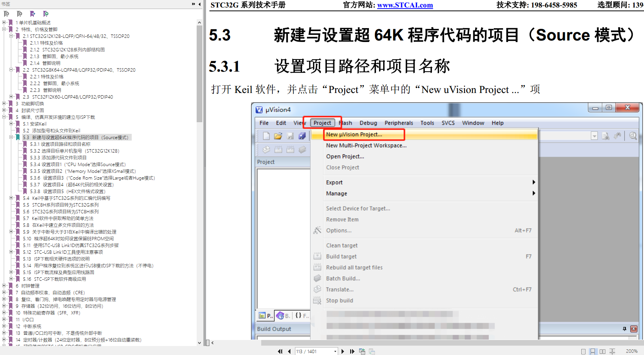Open the www.STCAI.com link in the header
Screen dimensions: 644x355
(x=405, y=5)
